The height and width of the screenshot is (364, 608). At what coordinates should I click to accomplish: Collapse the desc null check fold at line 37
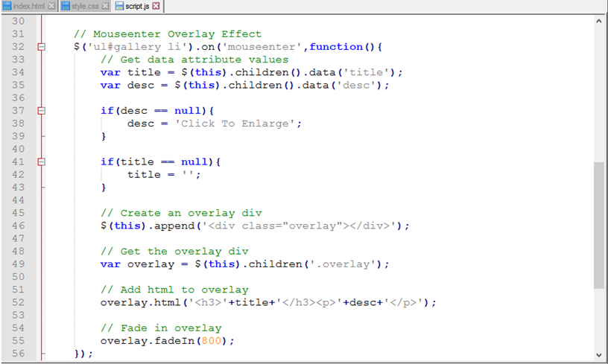(x=42, y=111)
